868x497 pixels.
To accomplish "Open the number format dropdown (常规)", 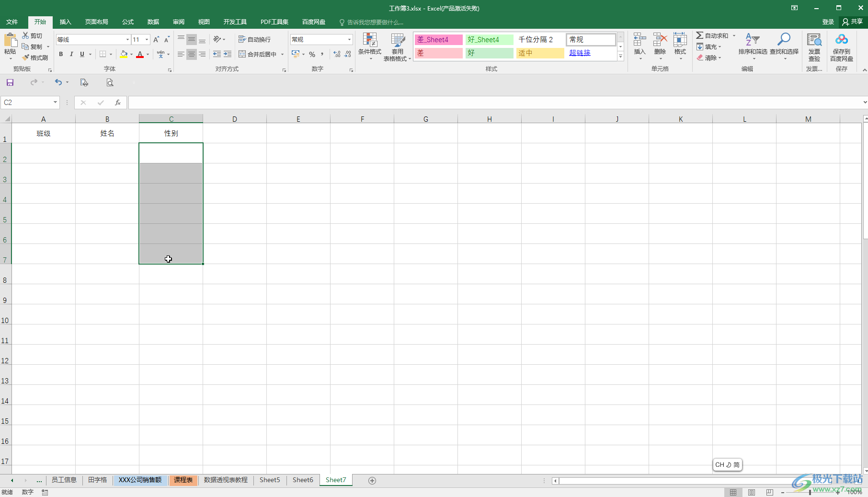I will 349,39.
